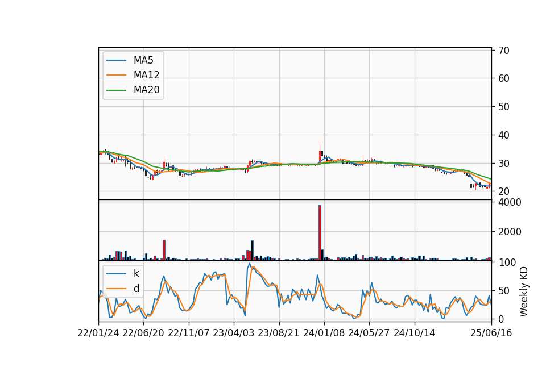Image resolution: width=546 pixels, height=392 pixels.
Task: Click the 23/08/21 date tick label
Action: pos(279,333)
